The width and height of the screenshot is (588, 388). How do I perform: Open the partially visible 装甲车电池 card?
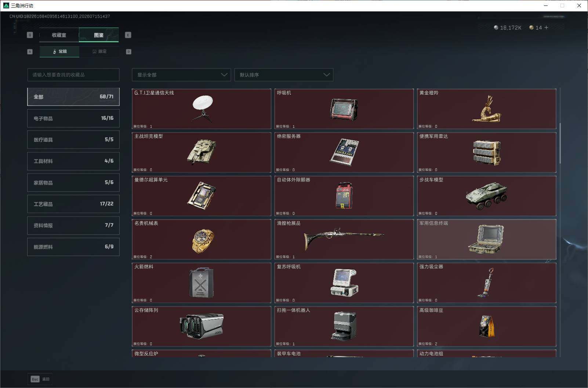[x=344, y=353]
